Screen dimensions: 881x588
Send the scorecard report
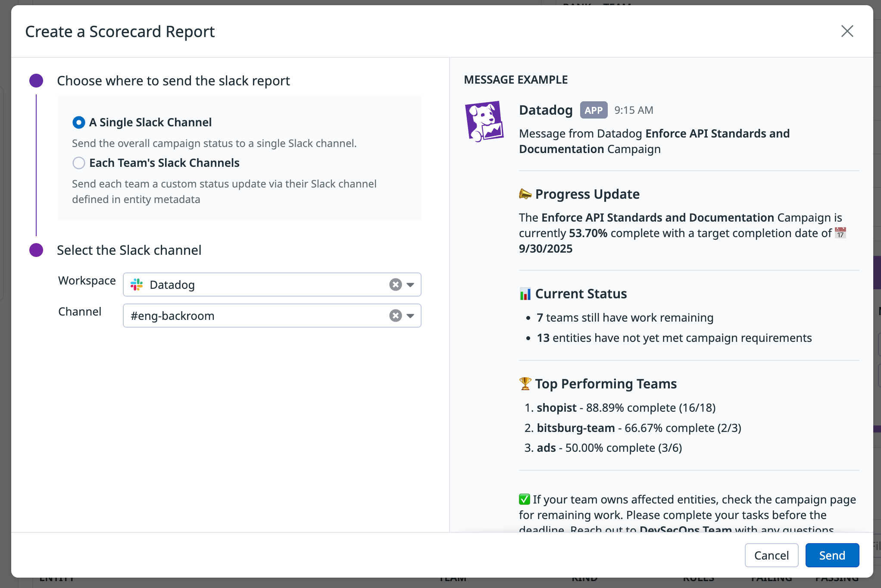[832, 555]
